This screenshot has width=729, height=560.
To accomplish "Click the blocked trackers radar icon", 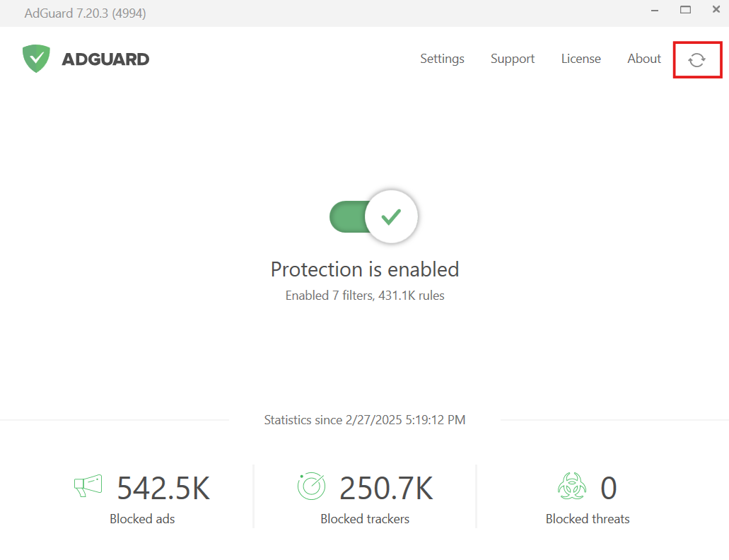I will (x=311, y=486).
